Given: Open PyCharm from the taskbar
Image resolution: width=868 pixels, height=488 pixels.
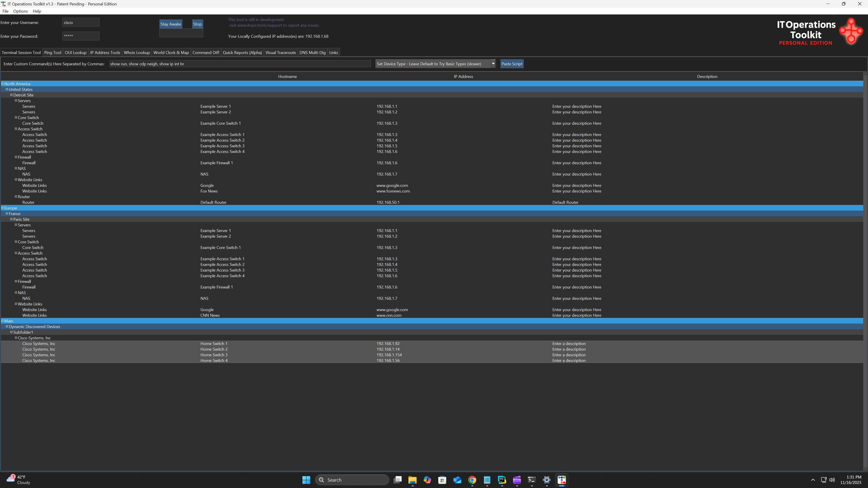Looking at the screenshot, I should point(502,480).
